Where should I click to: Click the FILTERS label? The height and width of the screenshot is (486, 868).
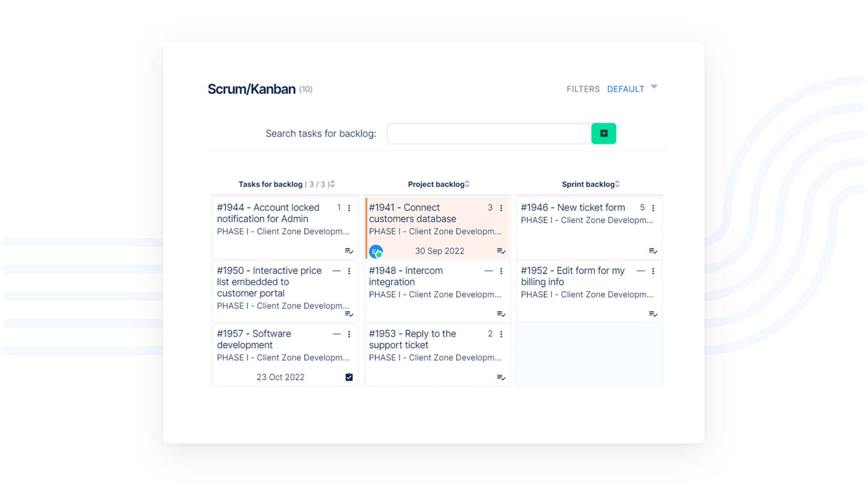click(583, 89)
